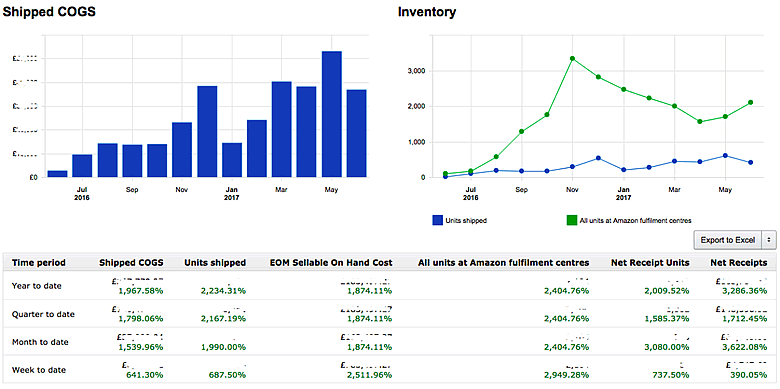Click the 1,585.37% Net Receipt Units value
The image size is (780, 389).
click(x=666, y=319)
